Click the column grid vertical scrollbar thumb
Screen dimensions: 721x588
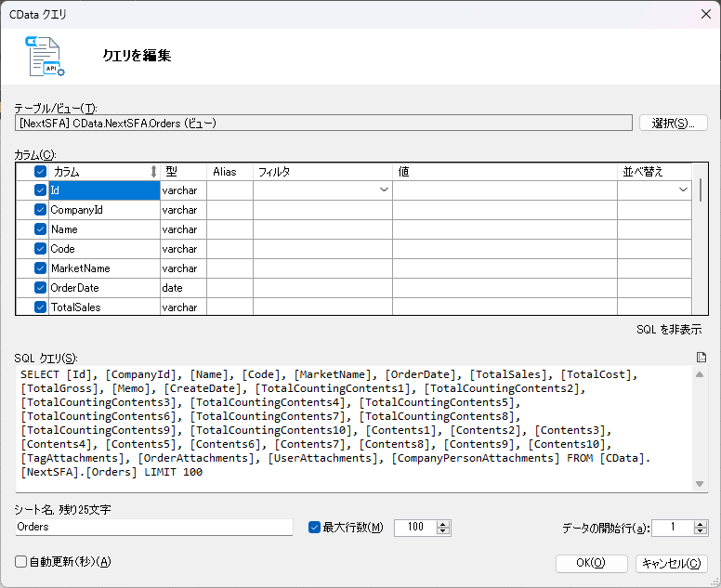coord(701,189)
